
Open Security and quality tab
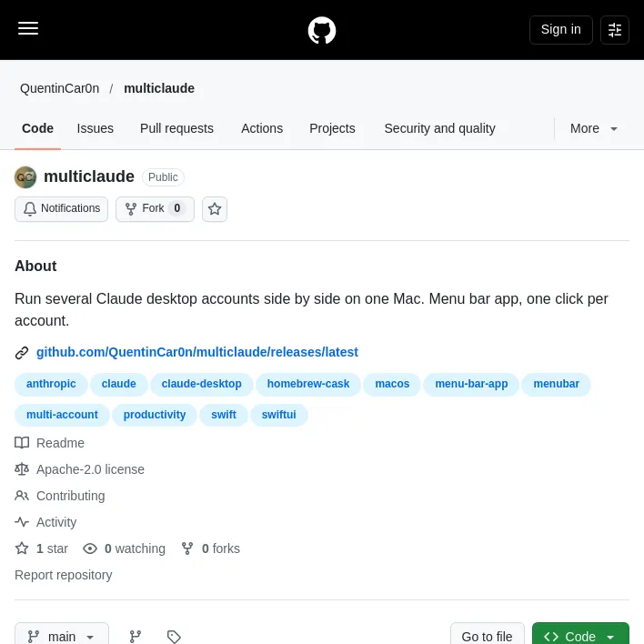point(439,128)
